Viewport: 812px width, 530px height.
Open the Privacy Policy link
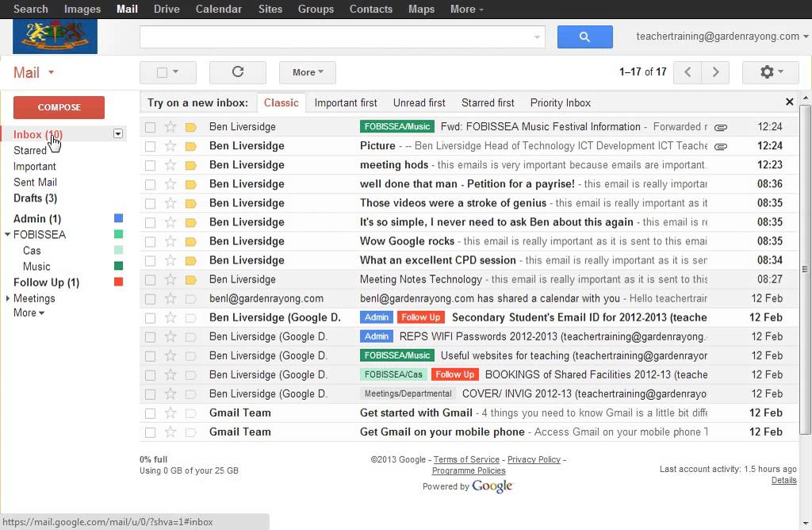[534, 459]
